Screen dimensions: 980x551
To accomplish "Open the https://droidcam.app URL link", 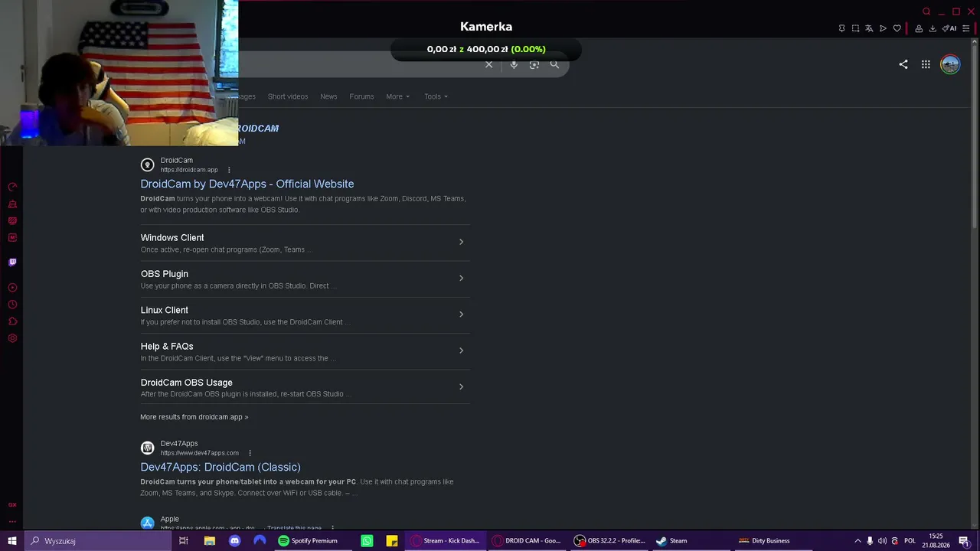I will click(189, 170).
